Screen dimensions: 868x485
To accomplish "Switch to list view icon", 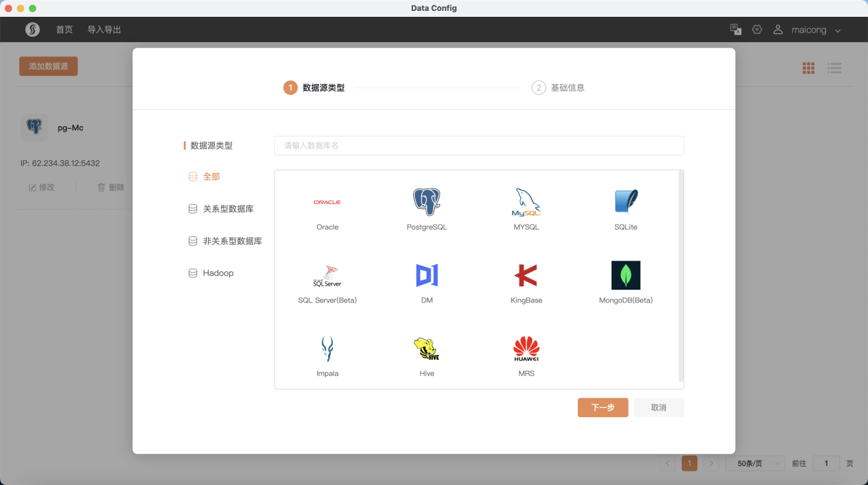I will 835,68.
